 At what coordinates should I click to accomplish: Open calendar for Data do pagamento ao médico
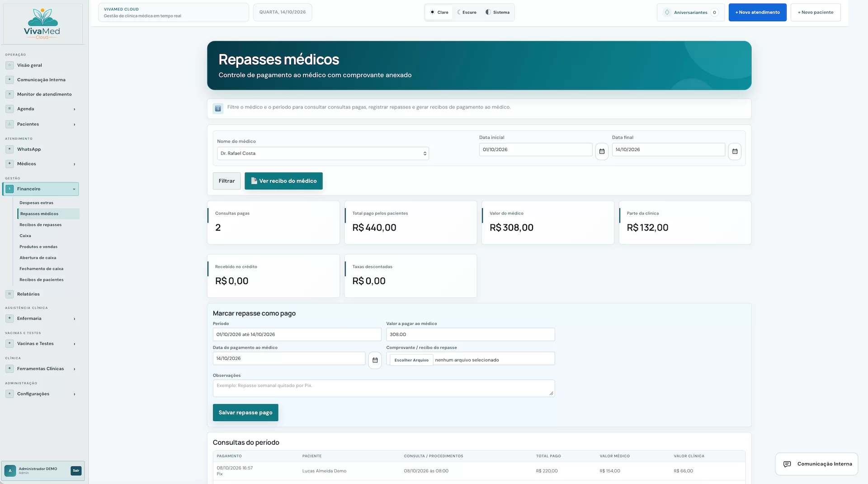click(375, 361)
